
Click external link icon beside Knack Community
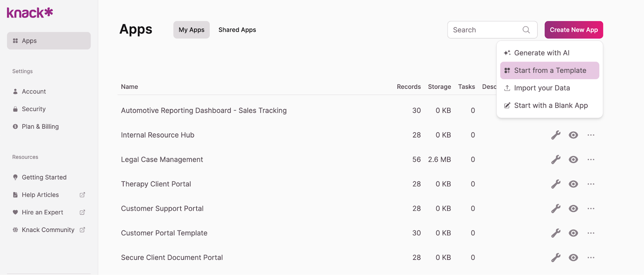(x=83, y=230)
